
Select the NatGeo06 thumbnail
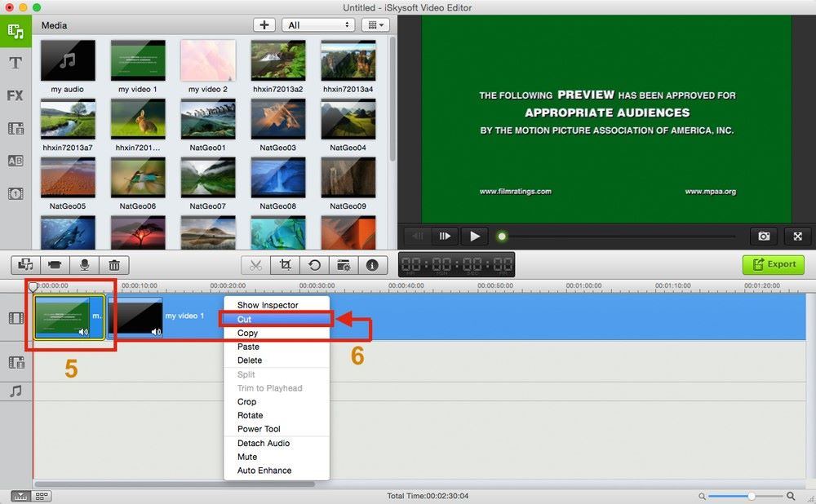point(138,178)
